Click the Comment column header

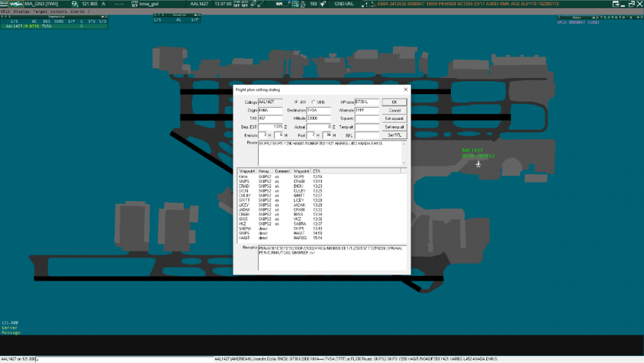click(282, 171)
